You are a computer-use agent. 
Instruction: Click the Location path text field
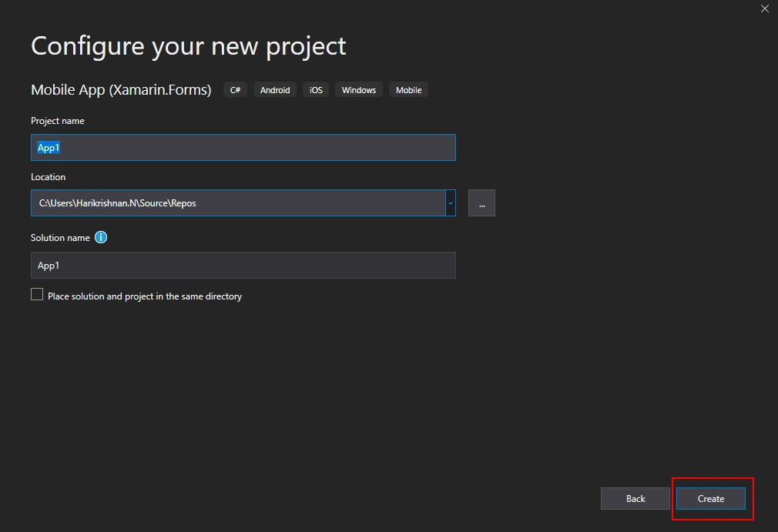tap(238, 203)
